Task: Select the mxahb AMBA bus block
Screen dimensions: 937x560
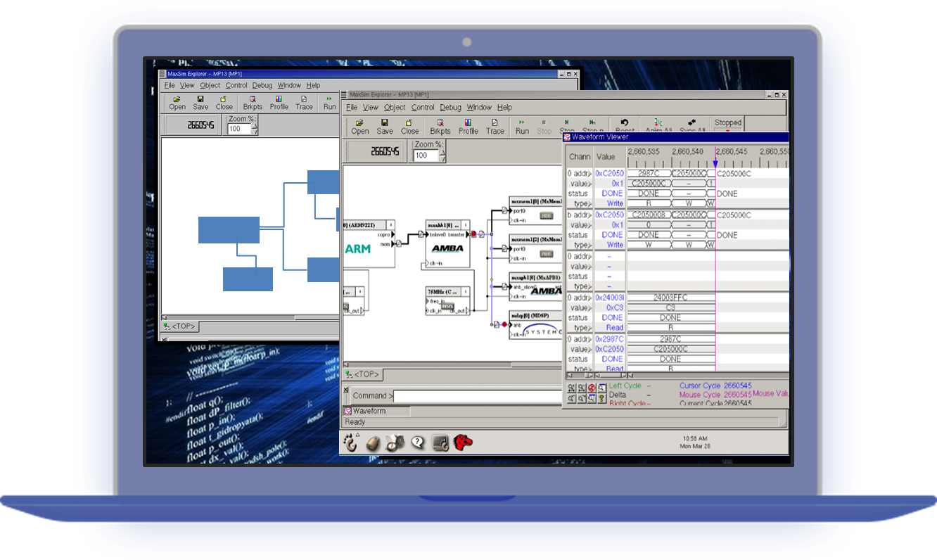Action: pyautogui.click(x=447, y=244)
